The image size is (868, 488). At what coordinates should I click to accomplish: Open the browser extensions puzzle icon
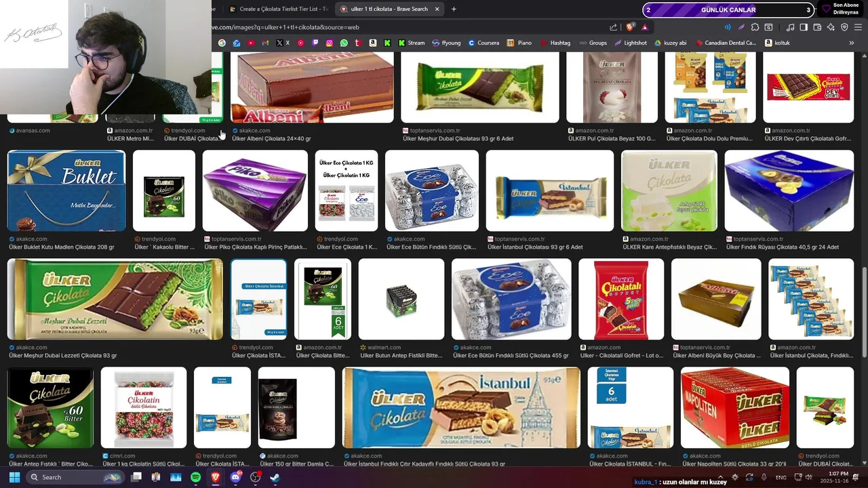point(755,27)
